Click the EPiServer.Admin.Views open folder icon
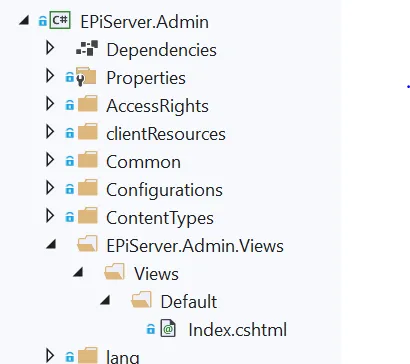This screenshot has width=410, height=364. coord(87,244)
